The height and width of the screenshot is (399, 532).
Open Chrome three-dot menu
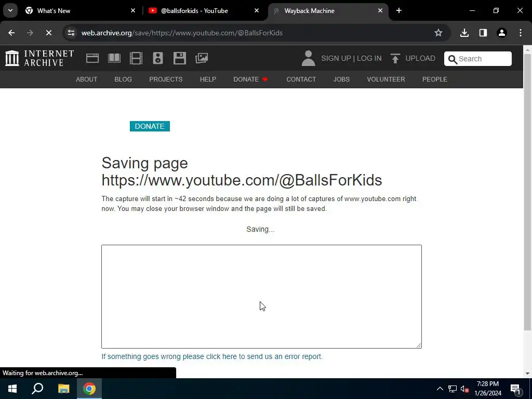(520, 33)
